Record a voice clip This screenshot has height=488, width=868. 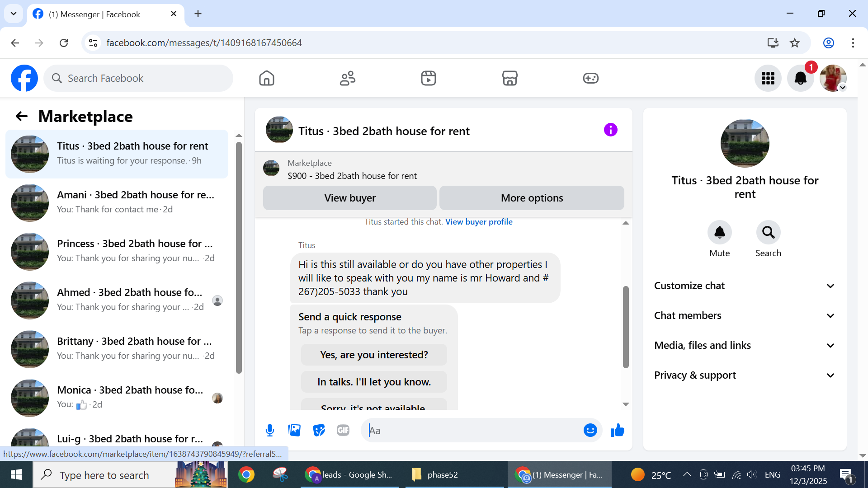tap(270, 431)
